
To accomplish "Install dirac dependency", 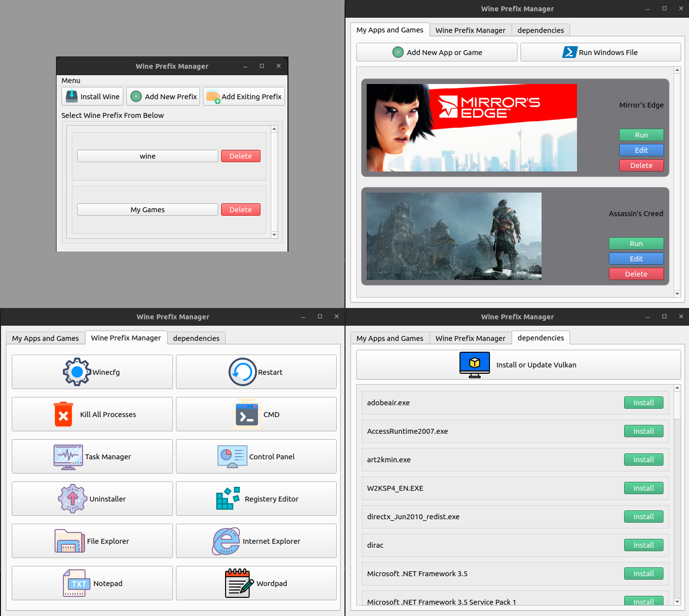I will (644, 545).
